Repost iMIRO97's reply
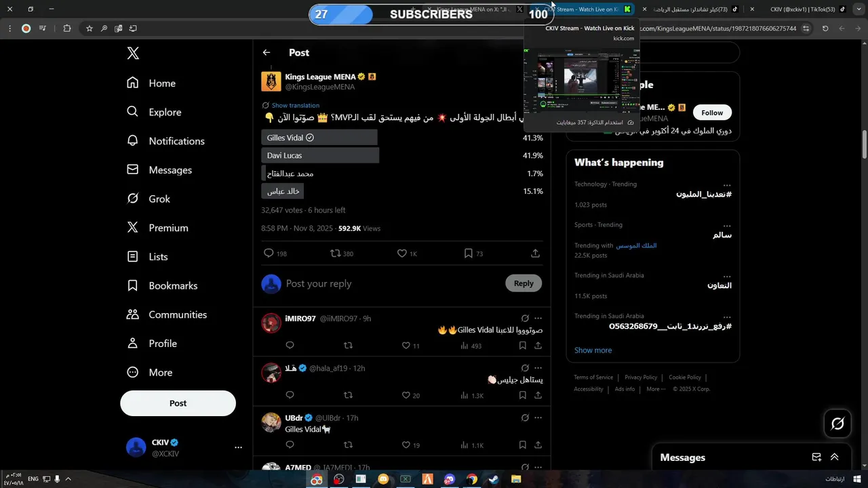 coord(348,346)
